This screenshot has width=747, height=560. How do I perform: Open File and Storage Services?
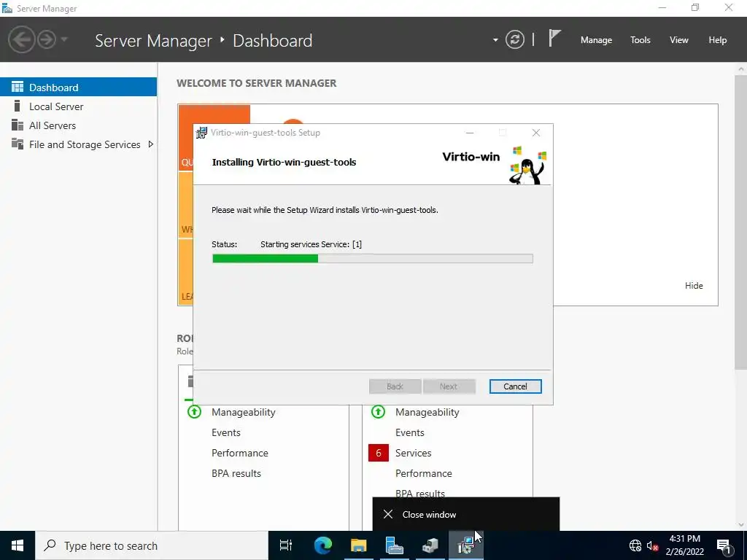85,144
